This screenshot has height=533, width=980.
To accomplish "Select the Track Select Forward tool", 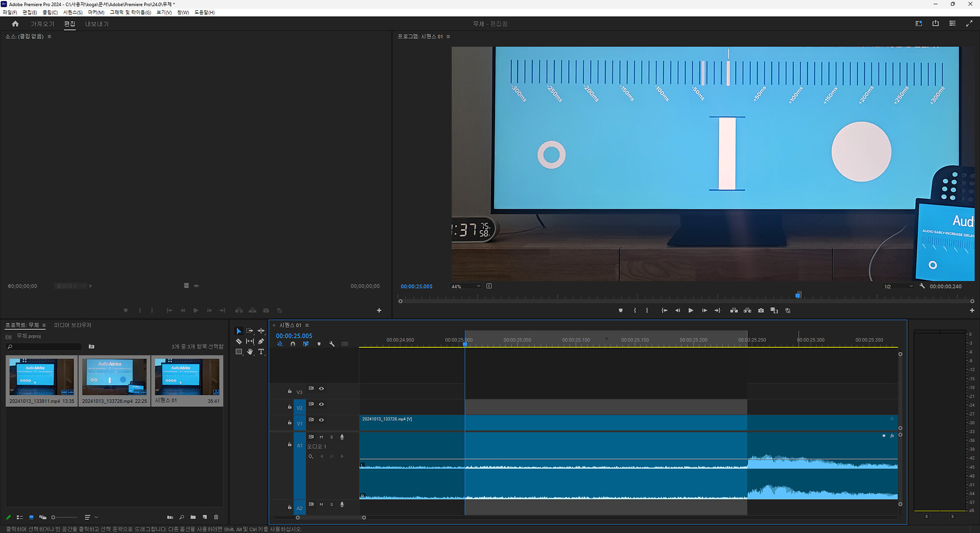I will point(250,331).
